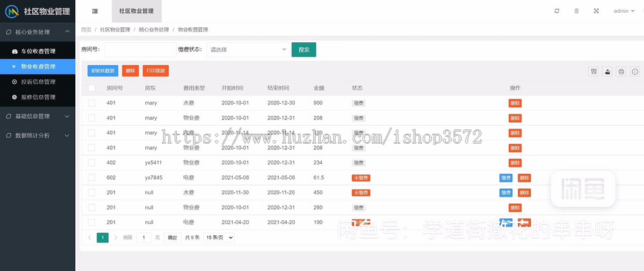Check the row 401 水费 900
This screenshot has width=644, height=271.
pyautogui.click(x=92, y=103)
